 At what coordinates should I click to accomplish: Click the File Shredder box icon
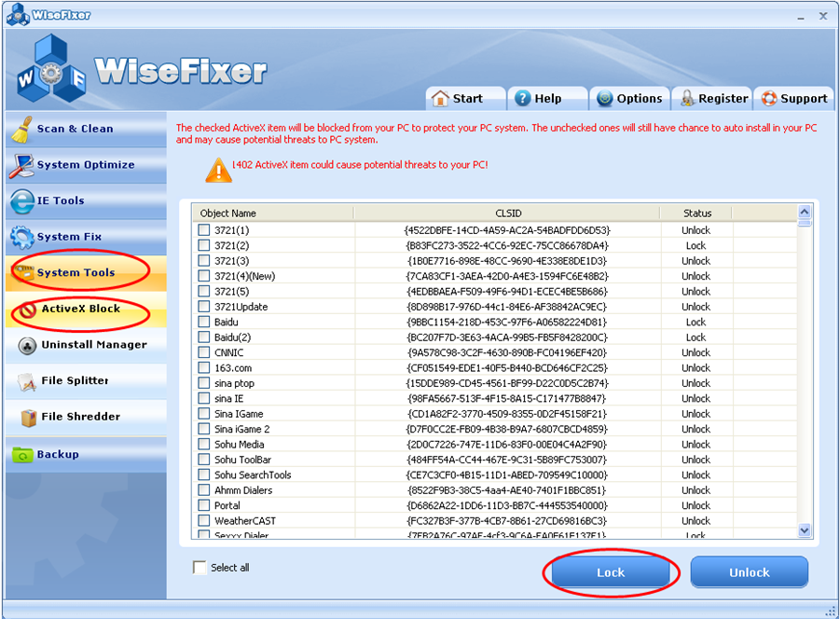pyautogui.click(x=28, y=417)
